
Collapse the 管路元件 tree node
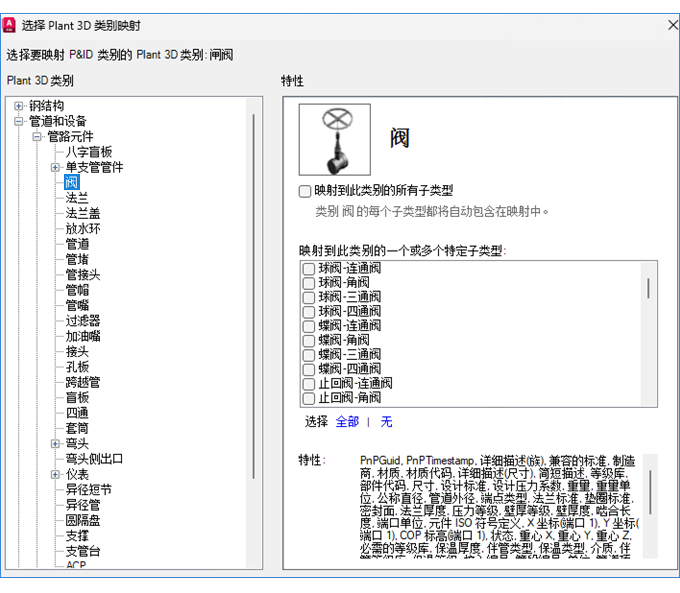coord(37,137)
